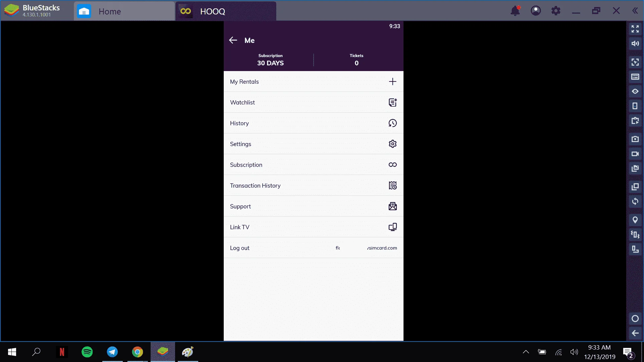The height and width of the screenshot is (362, 644).
Task: Click the Subscription infinity icon
Action: (392, 165)
